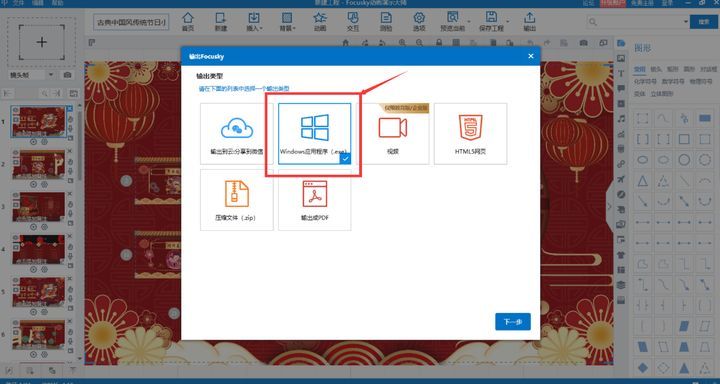Viewport: 720px width, 384px height.
Task: Click the project title input field
Action: tap(131, 22)
